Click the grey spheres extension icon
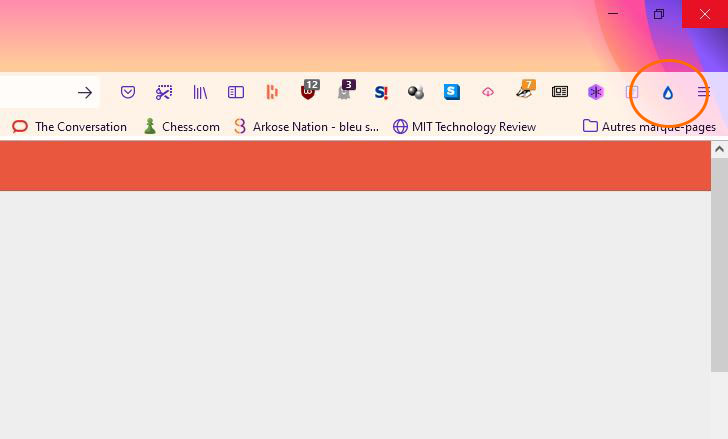This screenshot has height=439, width=728. [416, 92]
